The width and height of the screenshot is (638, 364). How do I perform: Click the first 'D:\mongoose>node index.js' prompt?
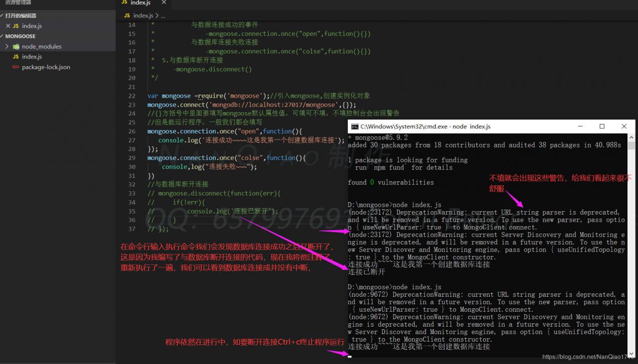(394, 205)
